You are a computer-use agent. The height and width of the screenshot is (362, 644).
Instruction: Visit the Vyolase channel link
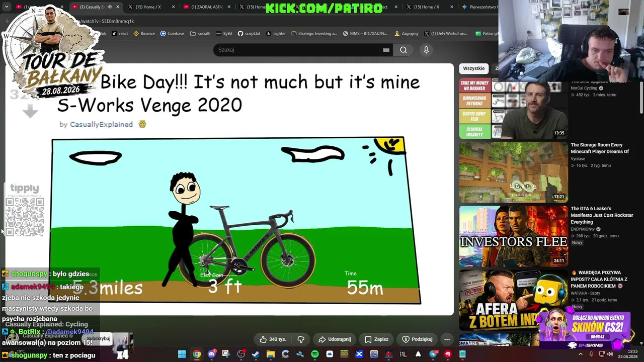tap(578, 159)
